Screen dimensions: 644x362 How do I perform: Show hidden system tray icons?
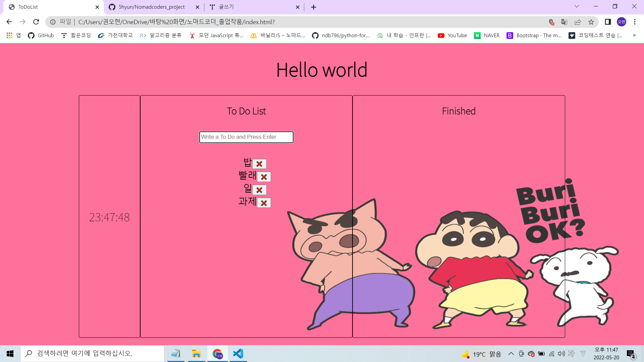coord(511,354)
